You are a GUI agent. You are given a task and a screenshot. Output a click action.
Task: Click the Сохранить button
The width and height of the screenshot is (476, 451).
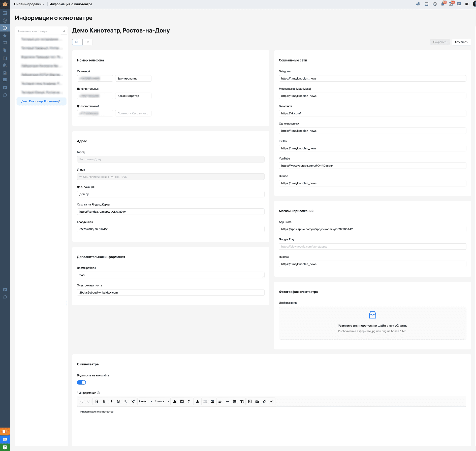click(x=440, y=42)
